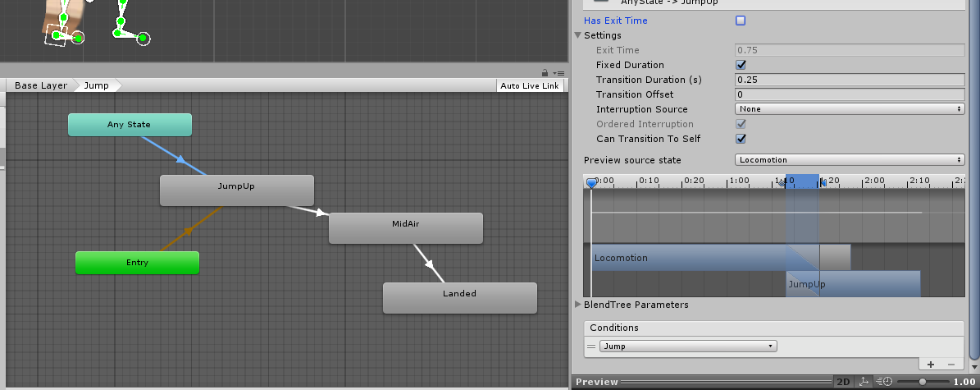Open the Preview source state dropdown
The height and width of the screenshot is (390, 980).
pos(849,160)
